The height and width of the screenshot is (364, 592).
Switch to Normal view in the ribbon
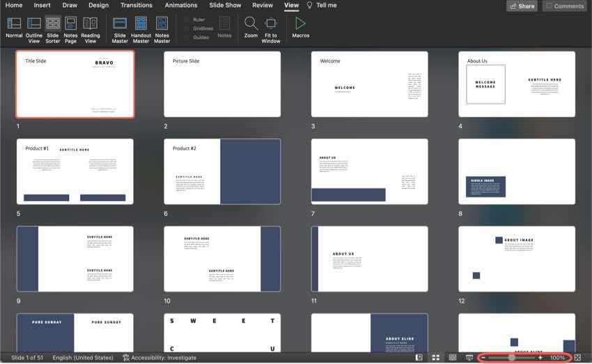[14, 28]
